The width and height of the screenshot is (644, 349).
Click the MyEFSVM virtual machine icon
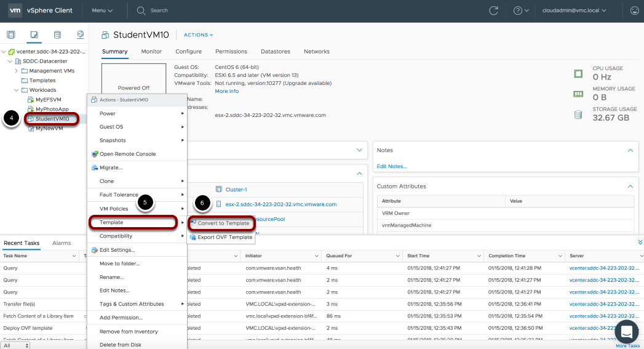click(31, 100)
